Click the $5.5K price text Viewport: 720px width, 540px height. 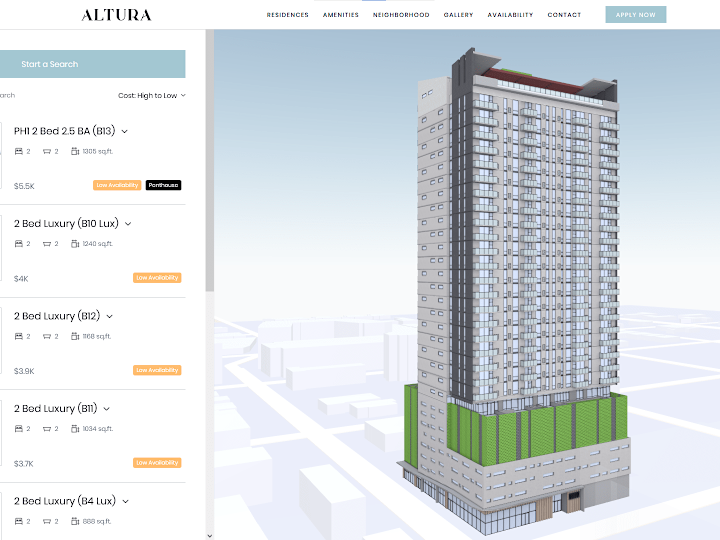[24, 186]
